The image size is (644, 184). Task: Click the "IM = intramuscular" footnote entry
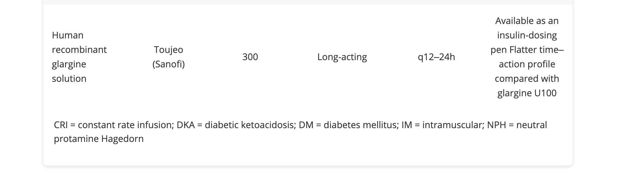click(x=442, y=125)
